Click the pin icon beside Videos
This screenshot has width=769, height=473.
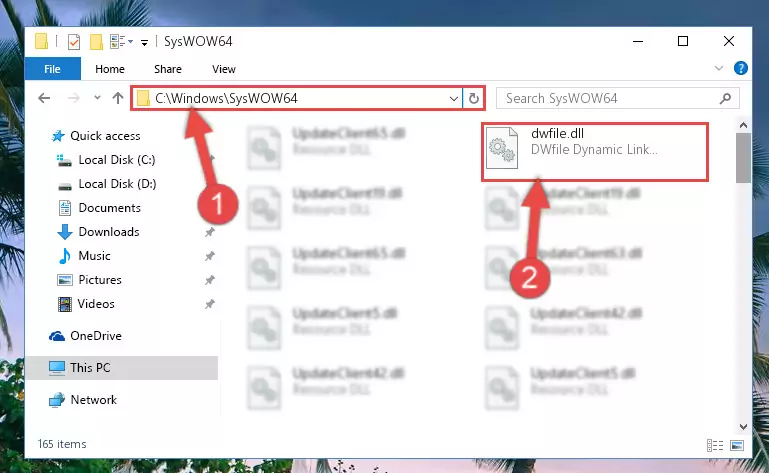tap(209, 304)
